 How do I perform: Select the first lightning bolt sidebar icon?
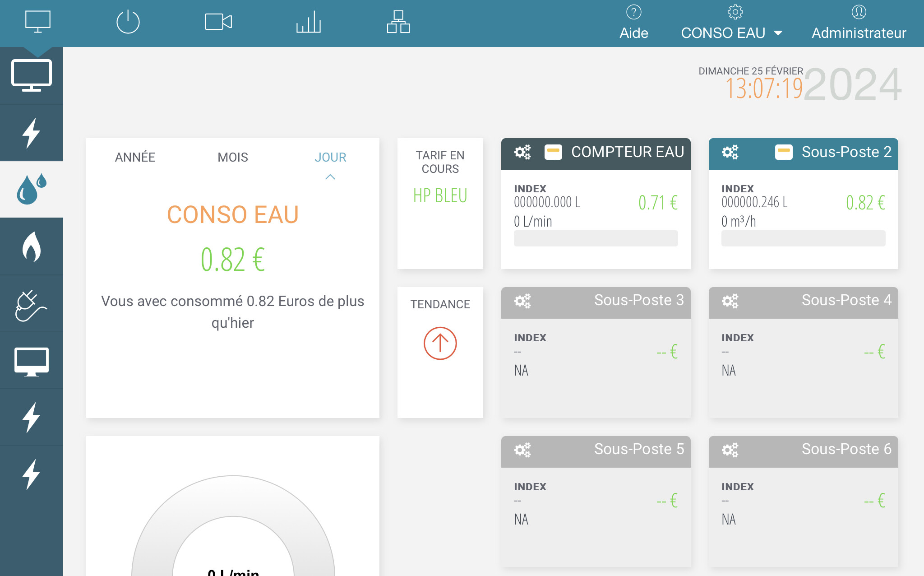32,133
